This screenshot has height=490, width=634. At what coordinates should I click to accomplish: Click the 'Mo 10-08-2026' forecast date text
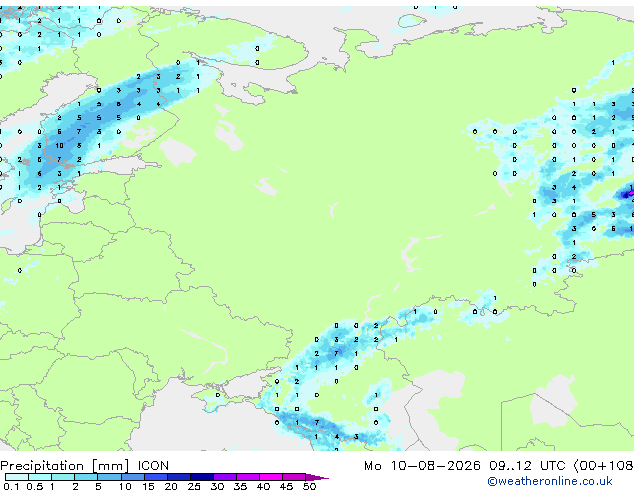tap(422, 466)
